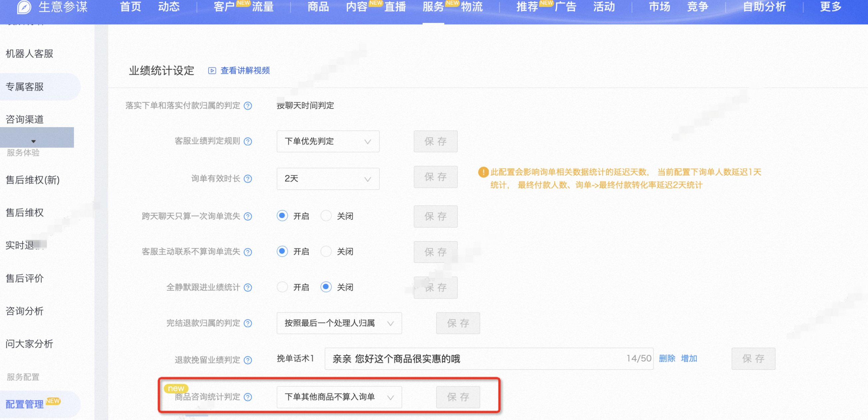868x420 pixels.
Task: Click help icon next to 商品咨询统计判定
Action: [248, 397]
